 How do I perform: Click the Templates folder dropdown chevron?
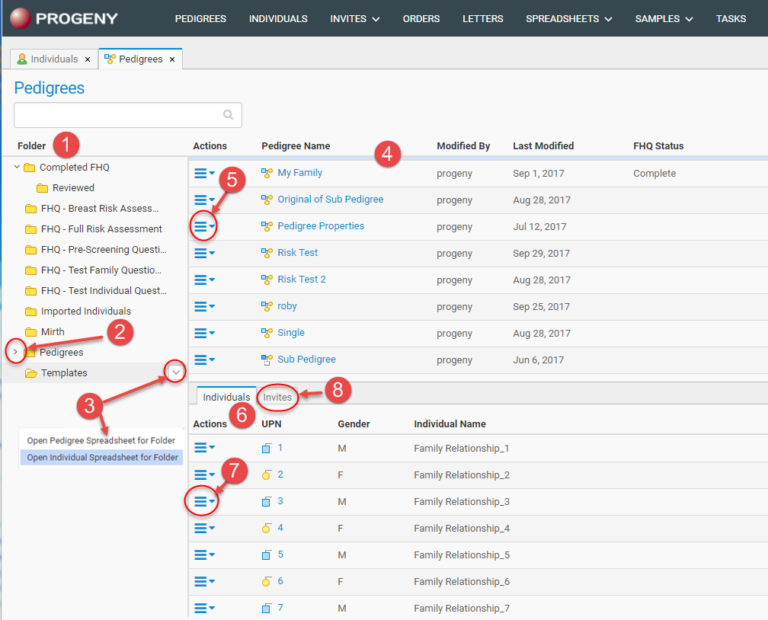tap(176, 372)
